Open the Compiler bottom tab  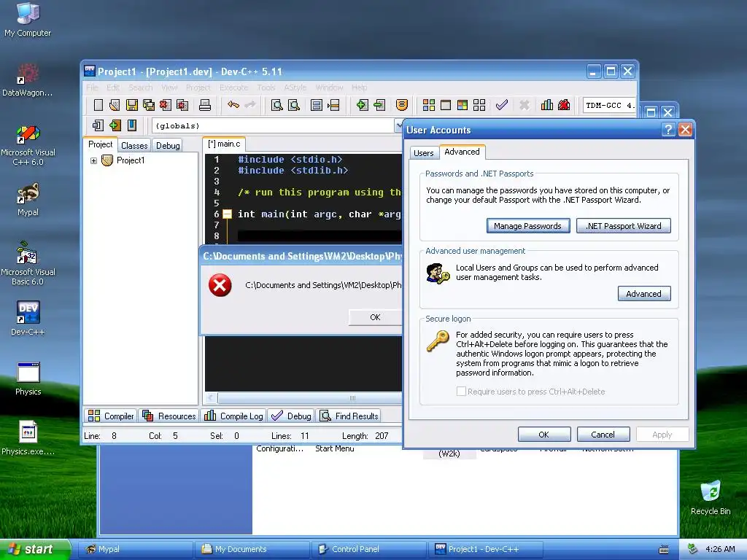click(111, 416)
